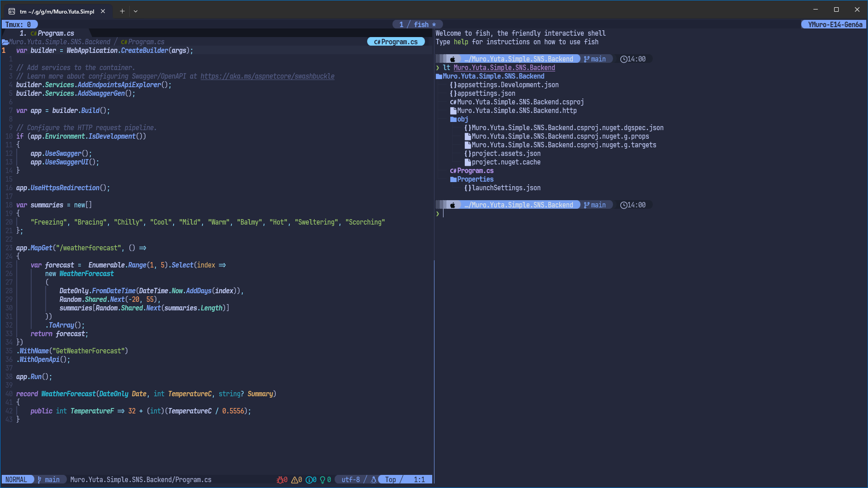Click the utf-8 encoding indicator

pyautogui.click(x=351, y=479)
